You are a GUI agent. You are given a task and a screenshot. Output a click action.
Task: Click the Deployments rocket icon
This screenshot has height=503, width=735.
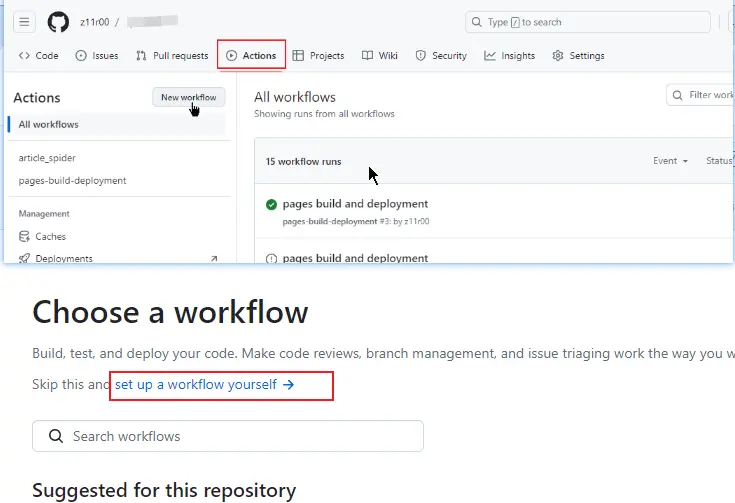pos(24,258)
